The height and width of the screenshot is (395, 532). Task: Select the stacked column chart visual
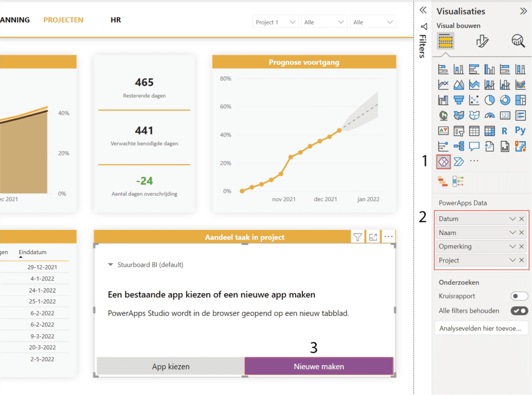click(x=458, y=69)
